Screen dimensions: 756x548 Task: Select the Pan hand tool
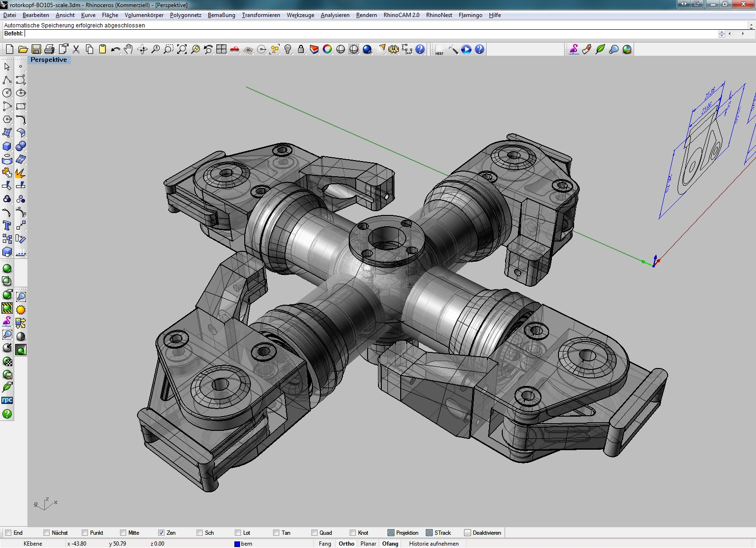pos(129,49)
